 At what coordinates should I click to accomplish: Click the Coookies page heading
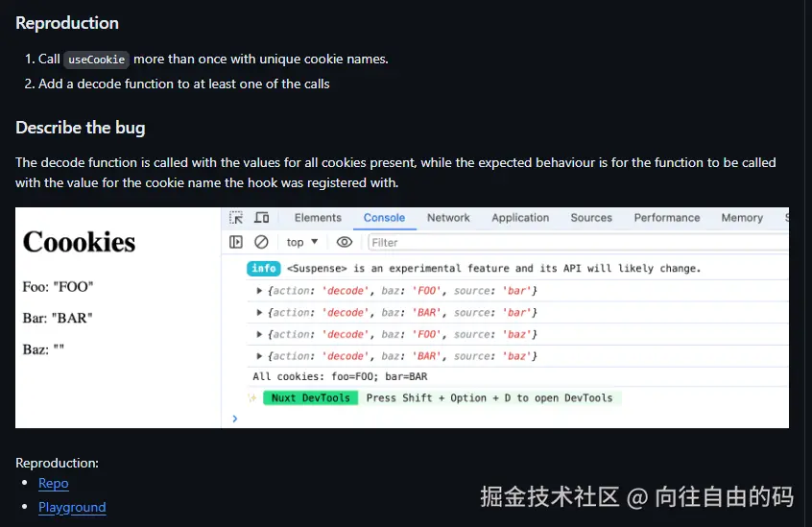pos(80,242)
